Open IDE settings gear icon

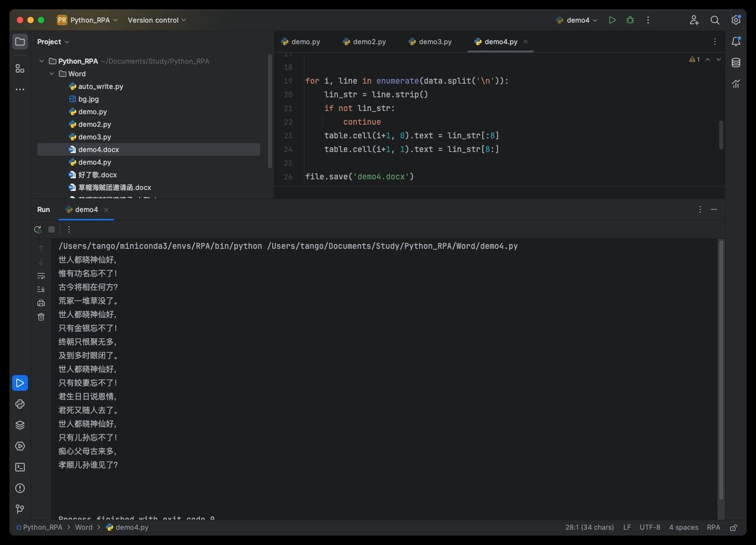(x=736, y=20)
